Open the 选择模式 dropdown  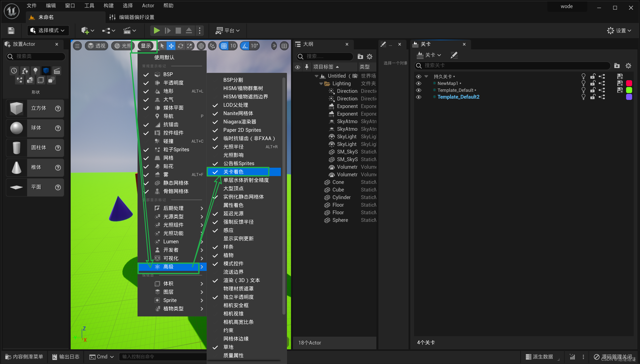48,31
